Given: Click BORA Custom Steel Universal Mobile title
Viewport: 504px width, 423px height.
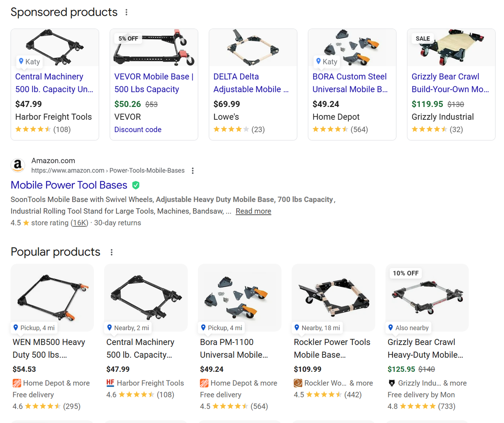Looking at the screenshot, I should 350,83.
